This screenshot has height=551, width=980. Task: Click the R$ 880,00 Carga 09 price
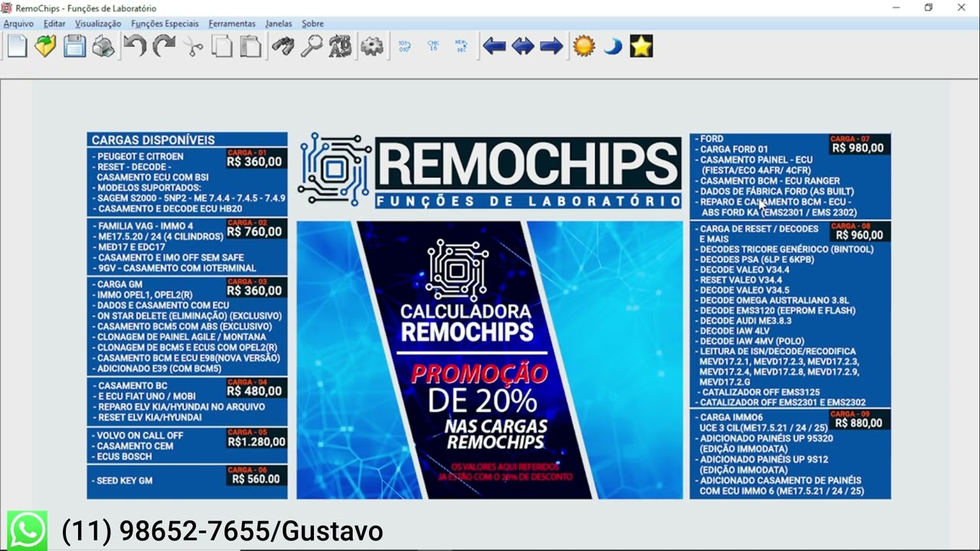[858, 423]
